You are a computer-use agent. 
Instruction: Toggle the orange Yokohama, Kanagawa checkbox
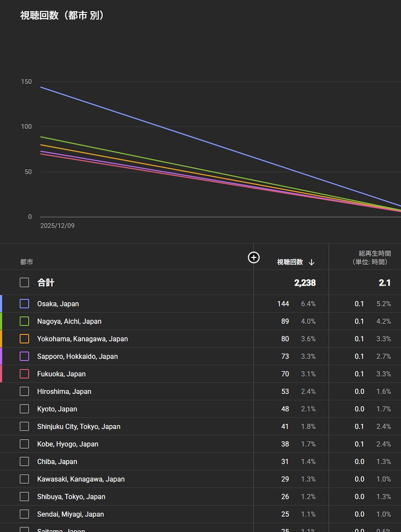tap(24, 339)
